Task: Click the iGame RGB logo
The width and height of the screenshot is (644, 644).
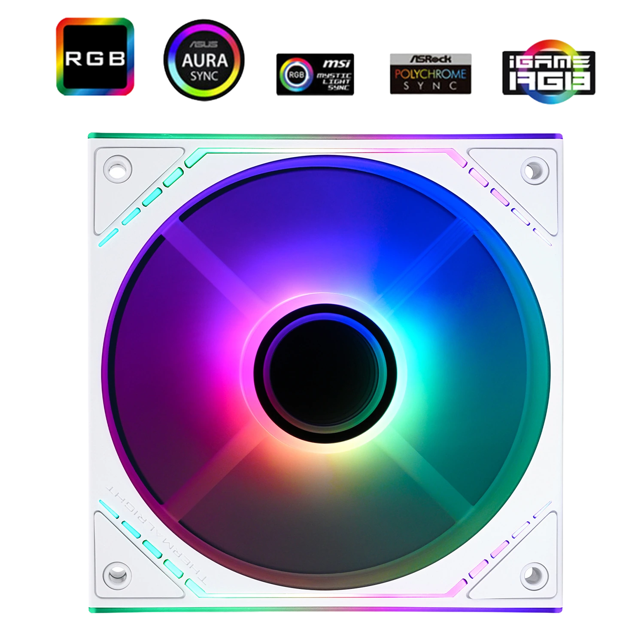Action: pos(549,72)
